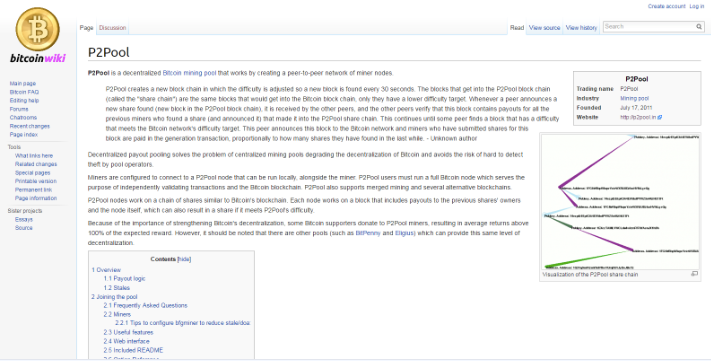Screen dimensions: 711x361
Task: Jump to 2.4 Web interface section
Action: (126, 341)
